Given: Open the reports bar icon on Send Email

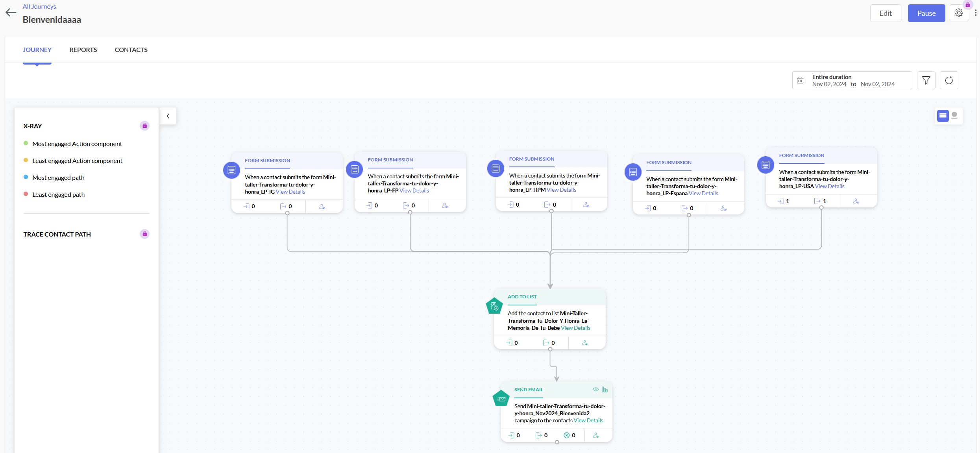Looking at the screenshot, I should [605, 390].
